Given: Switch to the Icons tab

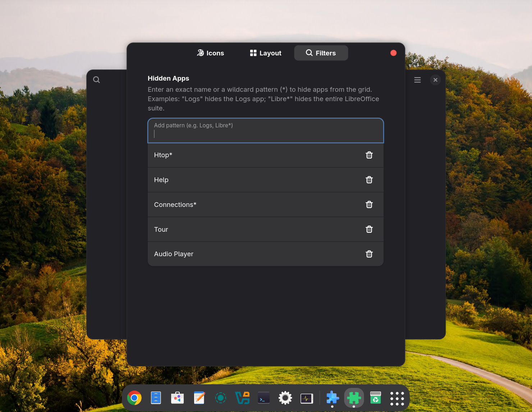Looking at the screenshot, I should pyautogui.click(x=210, y=53).
